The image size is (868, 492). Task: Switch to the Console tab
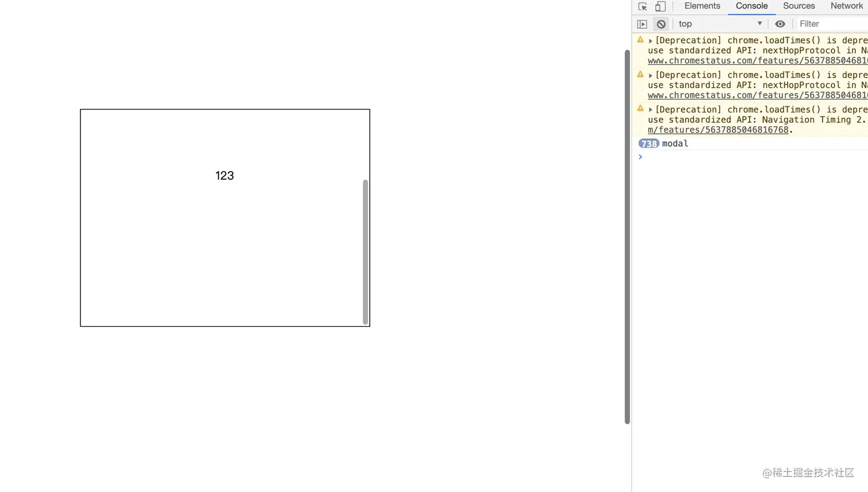(751, 6)
